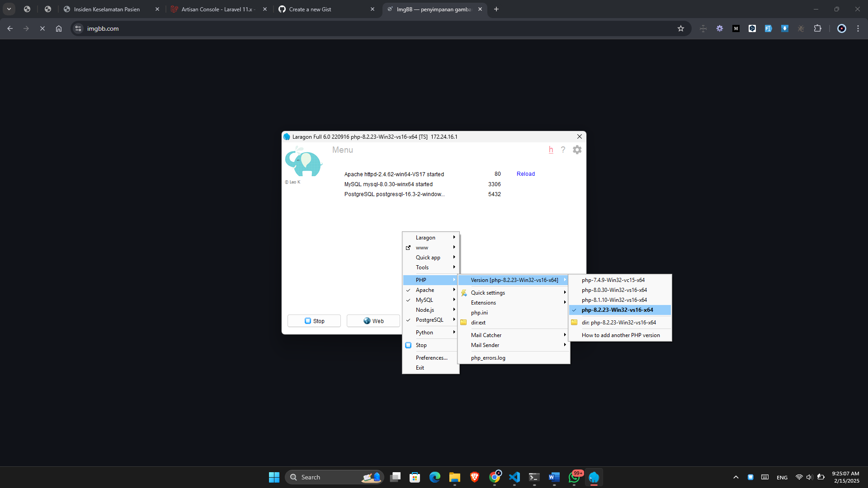
Task: Click the pink 'h' hosts icon
Action: pyautogui.click(x=551, y=150)
